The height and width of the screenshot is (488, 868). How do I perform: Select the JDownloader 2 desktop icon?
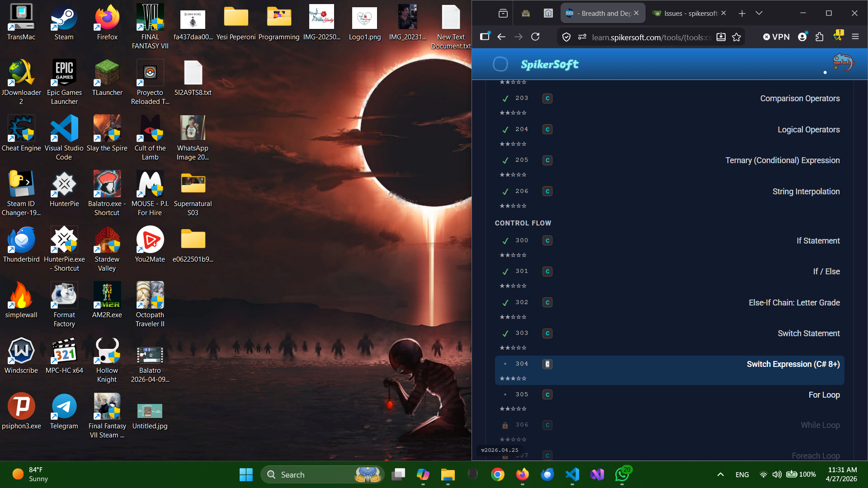(x=21, y=82)
